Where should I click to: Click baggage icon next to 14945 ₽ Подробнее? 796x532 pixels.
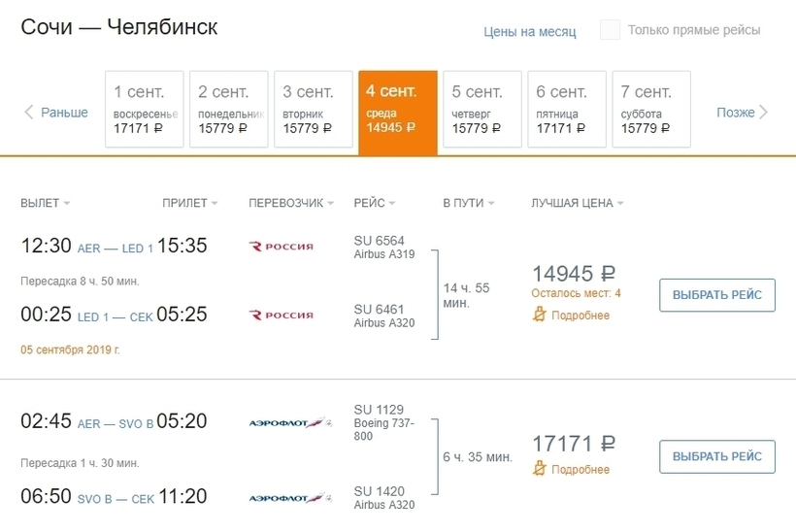(539, 315)
